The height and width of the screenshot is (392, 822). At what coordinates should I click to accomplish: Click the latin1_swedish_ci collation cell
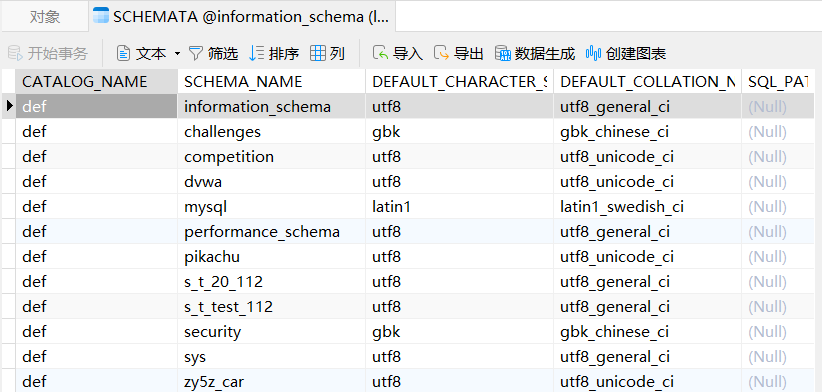pyautogui.click(x=647, y=207)
